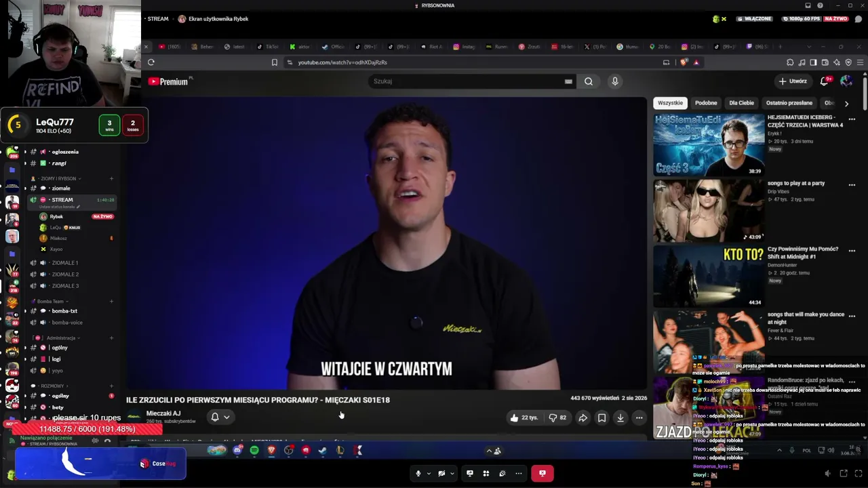Viewport: 868px width, 488px height.
Task: Switch to the TikTok browser tab
Action: (268, 47)
